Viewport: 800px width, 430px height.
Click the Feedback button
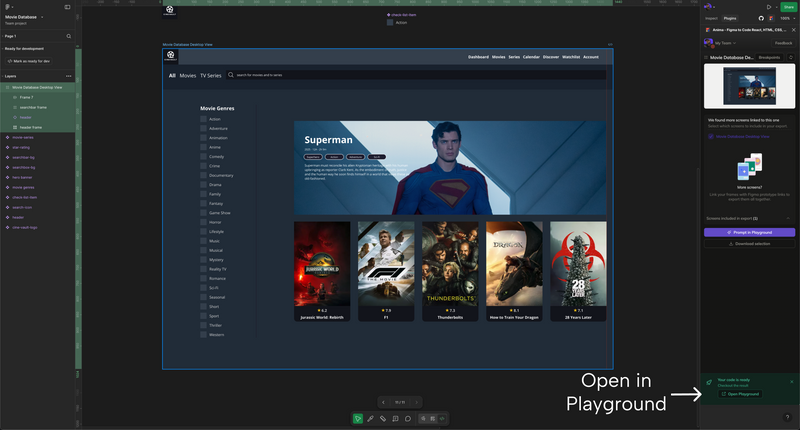point(783,43)
